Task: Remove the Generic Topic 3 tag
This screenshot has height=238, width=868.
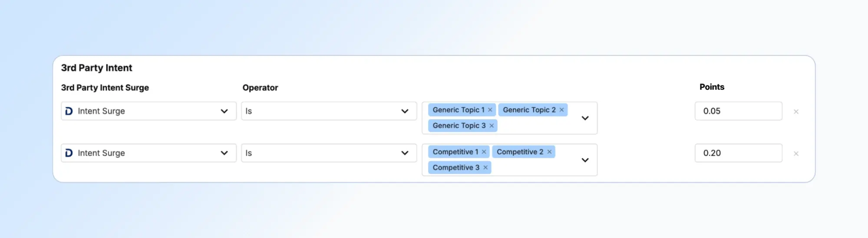Action: click(492, 126)
